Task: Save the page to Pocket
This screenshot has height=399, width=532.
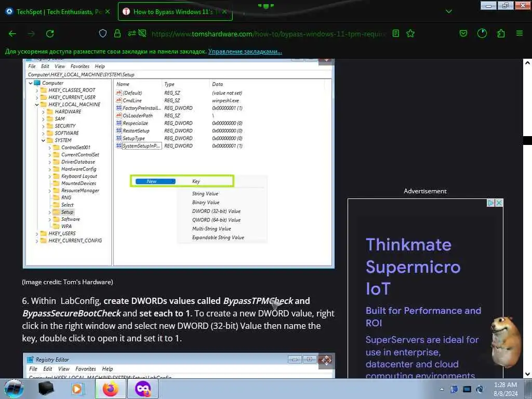Action: (x=463, y=33)
